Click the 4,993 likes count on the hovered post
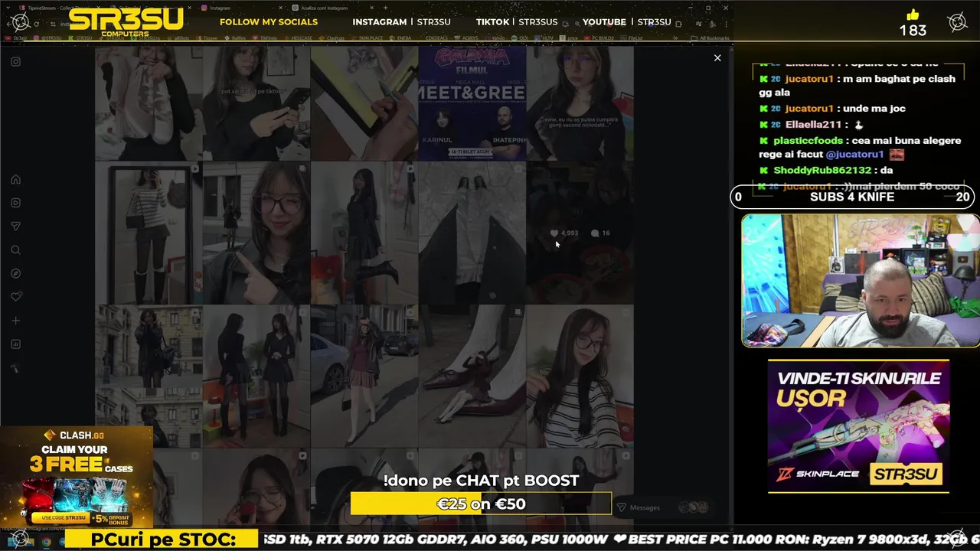Screen dimensions: 980x551 point(564,233)
